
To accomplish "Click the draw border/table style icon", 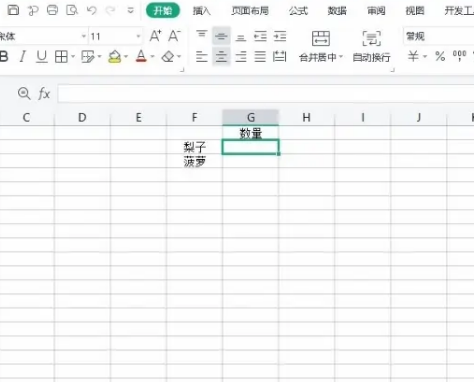I will (x=88, y=57).
